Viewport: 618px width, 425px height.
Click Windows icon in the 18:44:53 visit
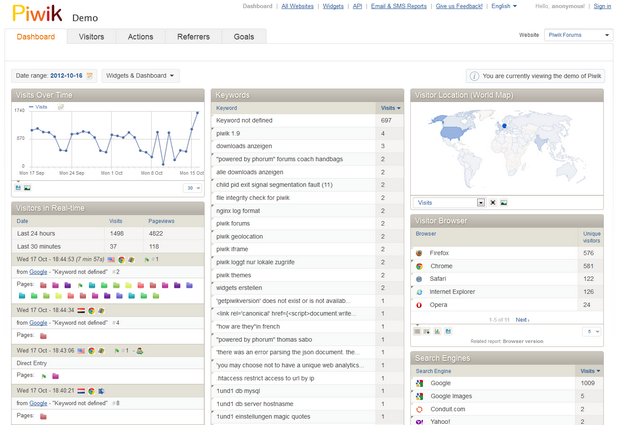tap(131, 259)
